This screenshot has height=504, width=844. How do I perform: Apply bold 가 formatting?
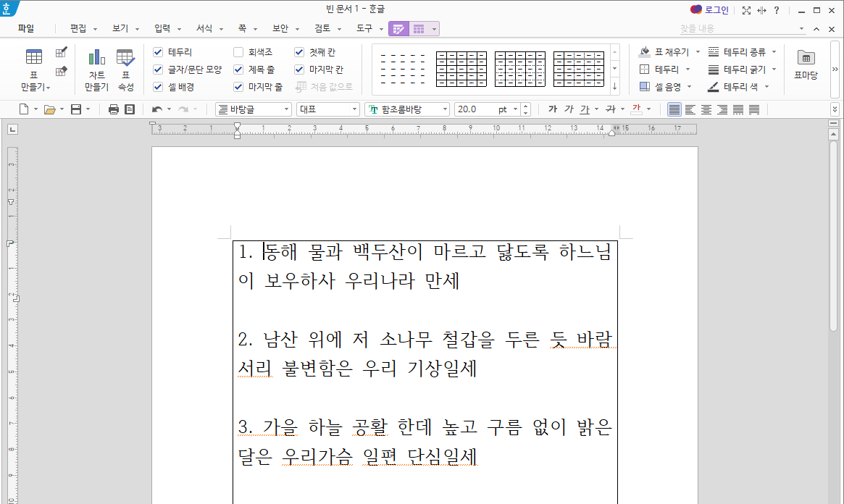552,109
